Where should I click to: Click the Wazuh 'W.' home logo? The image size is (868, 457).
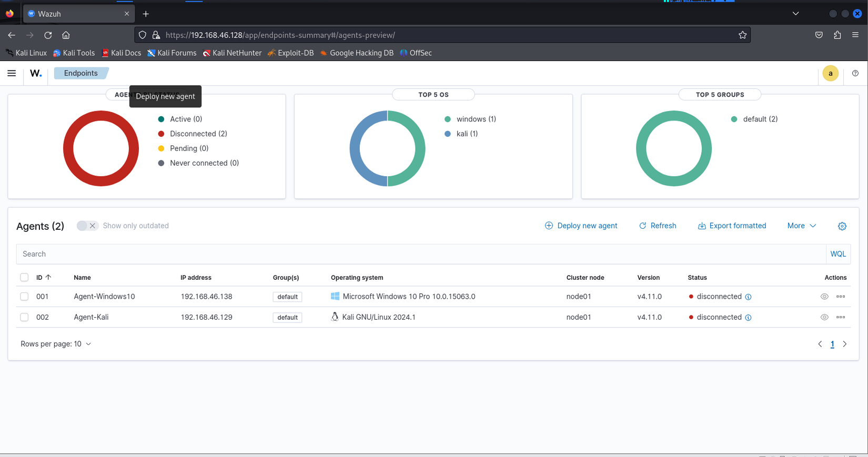(x=36, y=73)
